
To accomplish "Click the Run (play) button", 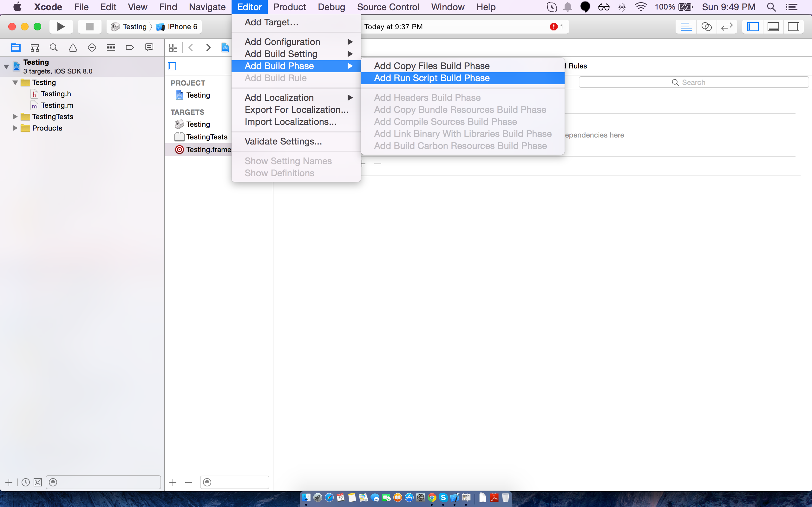I will pyautogui.click(x=61, y=27).
